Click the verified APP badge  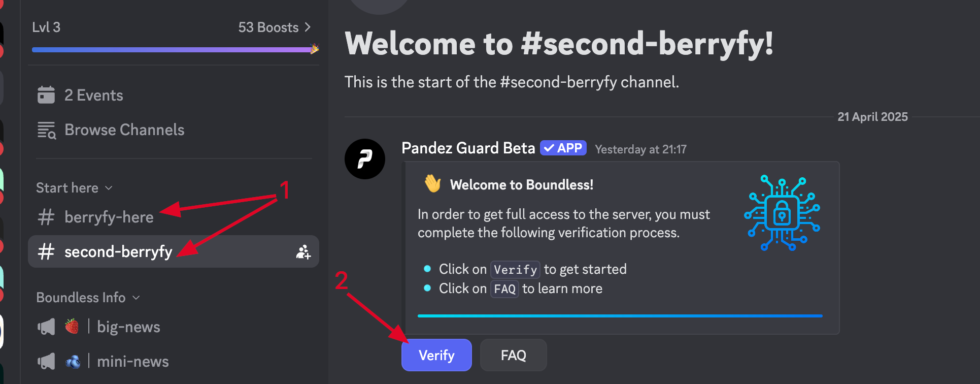click(x=563, y=148)
